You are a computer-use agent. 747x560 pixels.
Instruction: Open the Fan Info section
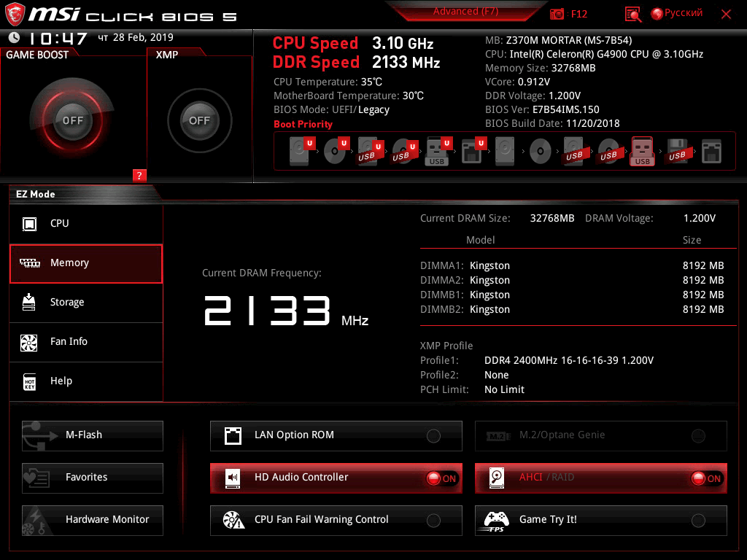tap(86, 342)
